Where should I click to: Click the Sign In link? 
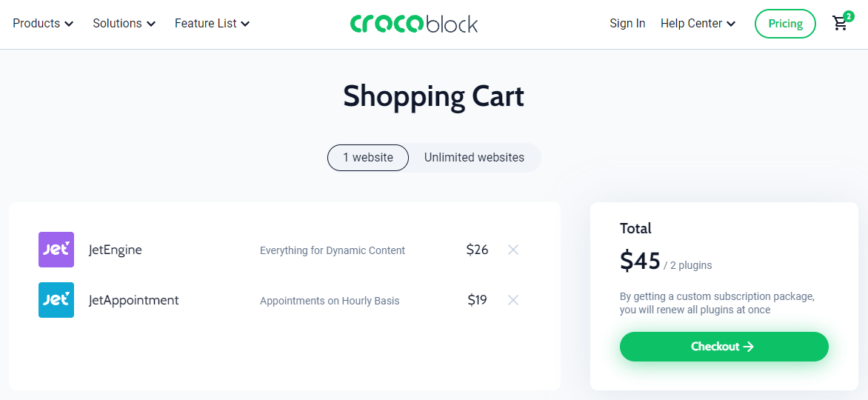click(x=627, y=23)
